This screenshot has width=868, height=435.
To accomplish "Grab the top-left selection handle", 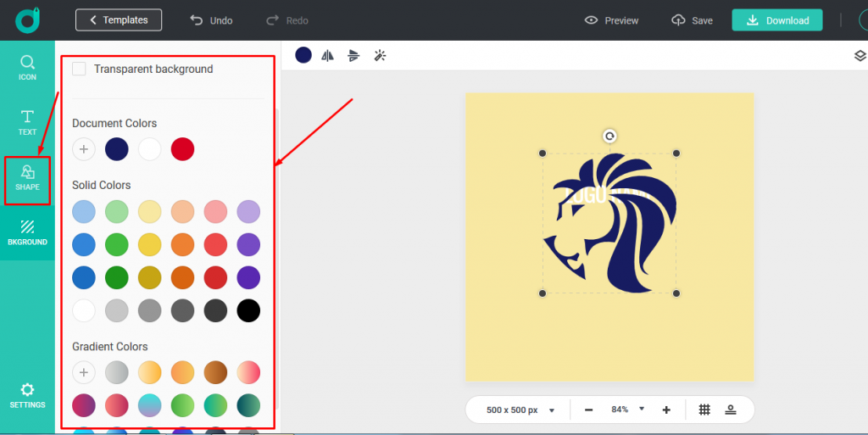I will (x=542, y=153).
